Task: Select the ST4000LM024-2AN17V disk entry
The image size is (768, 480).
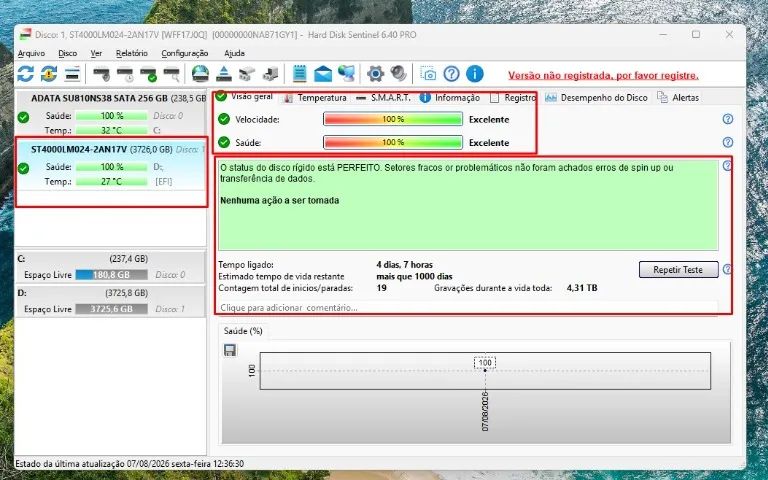Action: [x=112, y=165]
